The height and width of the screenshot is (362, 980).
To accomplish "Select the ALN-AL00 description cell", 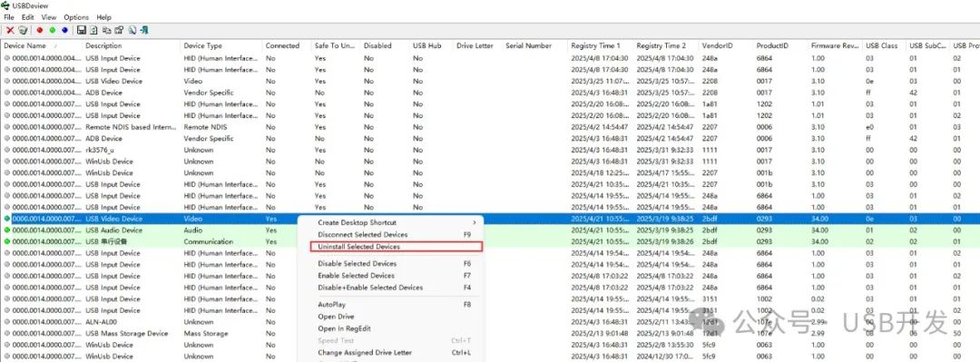I will [102, 322].
